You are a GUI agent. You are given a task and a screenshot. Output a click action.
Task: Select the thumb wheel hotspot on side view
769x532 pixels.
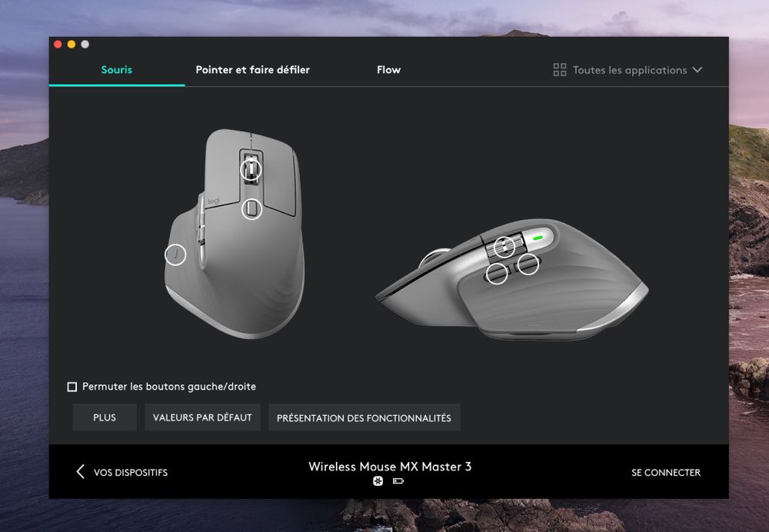[504, 247]
